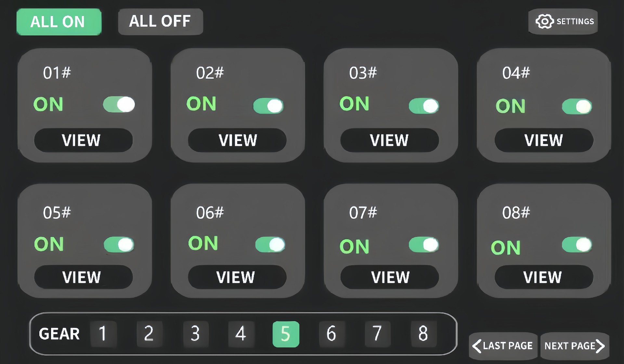This screenshot has height=364, width=624.
Task: Switch off device 07# toggle
Action: click(423, 245)
